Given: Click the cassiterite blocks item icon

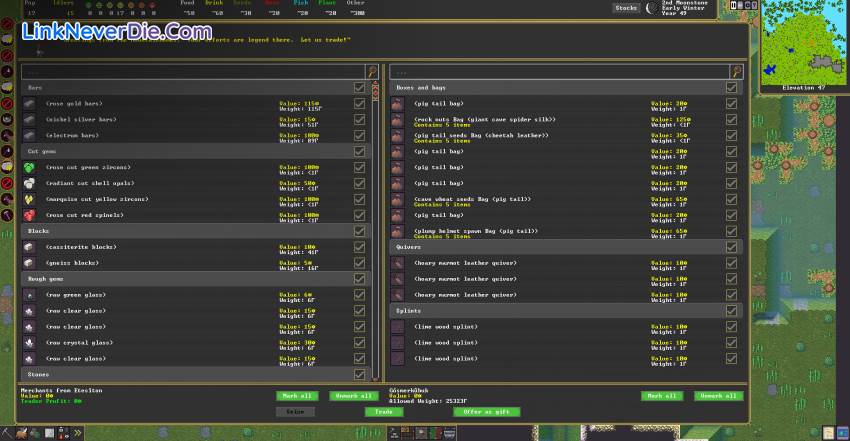Looking at the screenshot, I should 30,247.
